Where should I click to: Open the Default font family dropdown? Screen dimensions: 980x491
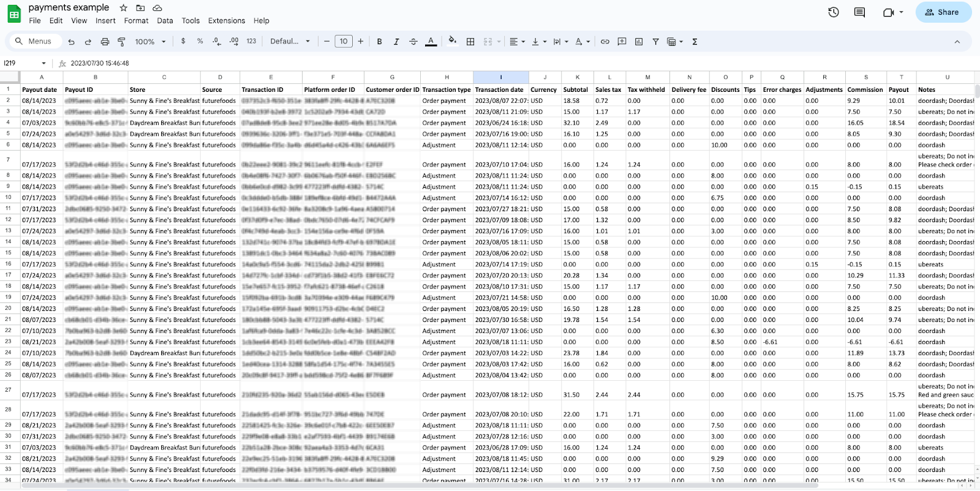(290, 42)
